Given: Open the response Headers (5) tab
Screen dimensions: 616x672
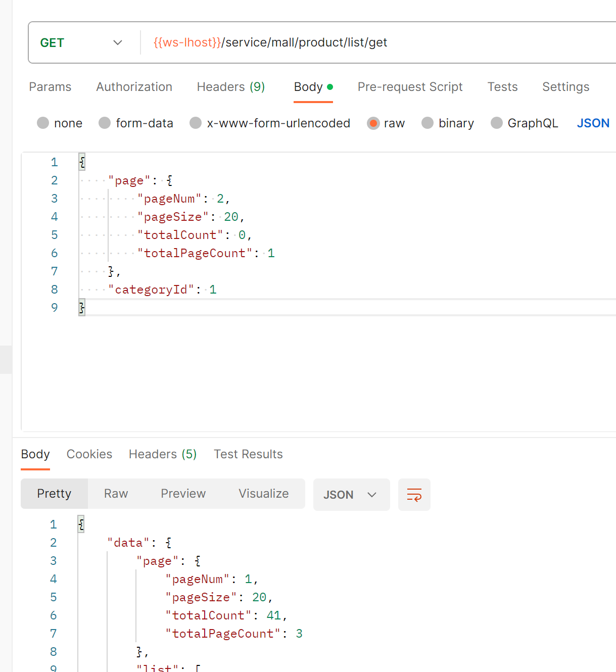Looking at the screenshot, I should pyautogui.click(x=163, y=454).
